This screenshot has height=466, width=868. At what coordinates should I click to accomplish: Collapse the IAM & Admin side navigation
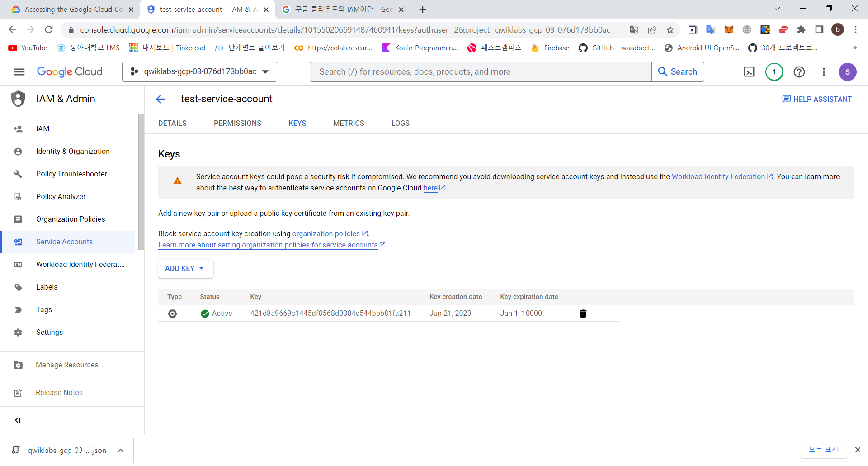tap(18, 420)
